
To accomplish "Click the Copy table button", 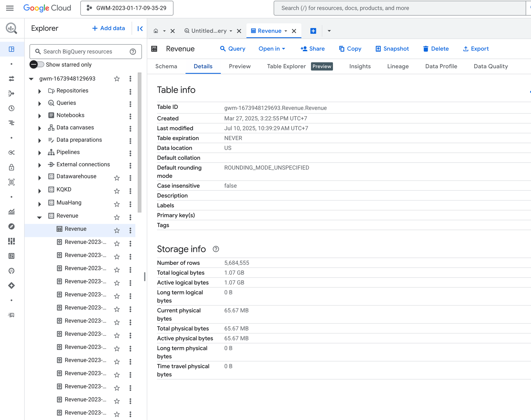I will [350, 49].
